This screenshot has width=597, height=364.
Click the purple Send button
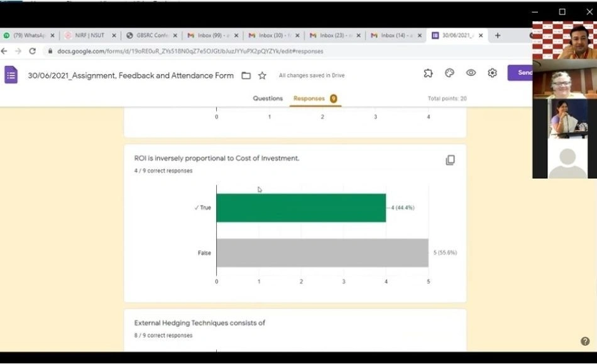pyautogui.click(x=520, y=73)
